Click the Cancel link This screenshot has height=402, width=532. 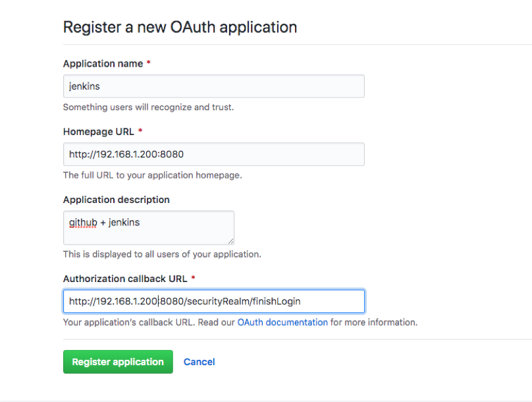[x=199, y=362]
